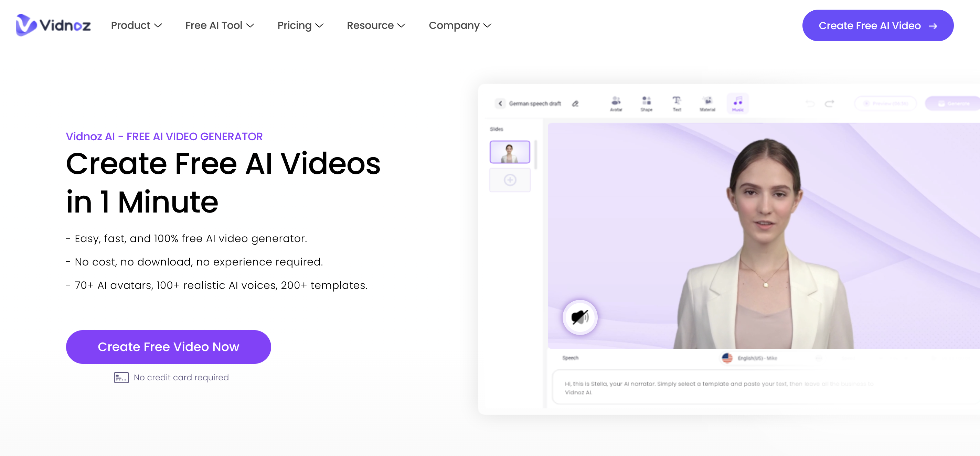
Task: Click Create Free Video Now button
Action: pos(168,347)
